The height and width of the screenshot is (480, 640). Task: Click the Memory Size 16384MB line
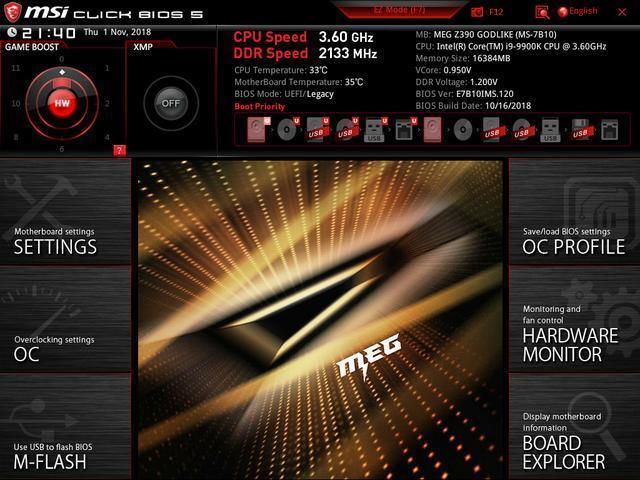click(463, 58)
